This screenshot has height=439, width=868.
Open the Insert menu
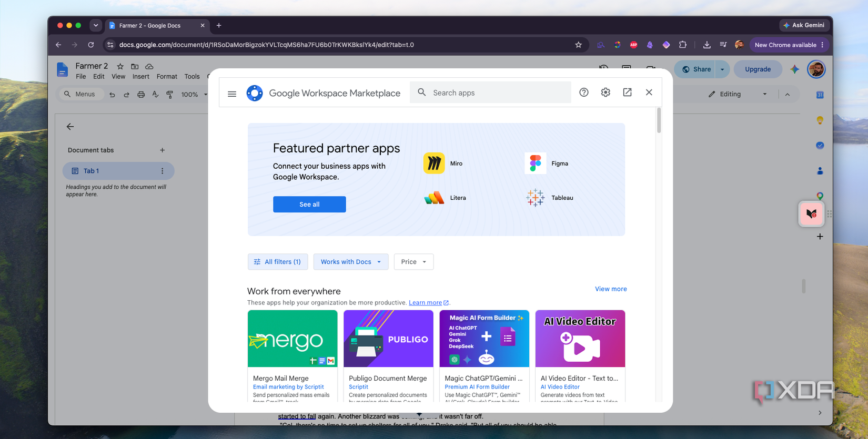coord(140,77)
